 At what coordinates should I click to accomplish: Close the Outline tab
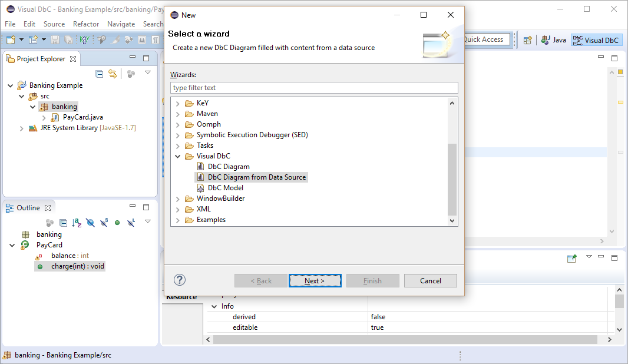[x=48, y=208]
